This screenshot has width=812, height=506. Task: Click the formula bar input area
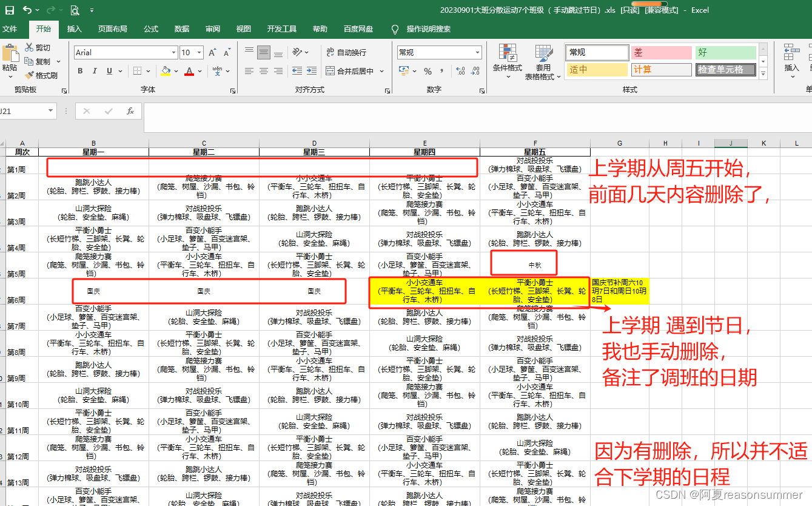478,117
